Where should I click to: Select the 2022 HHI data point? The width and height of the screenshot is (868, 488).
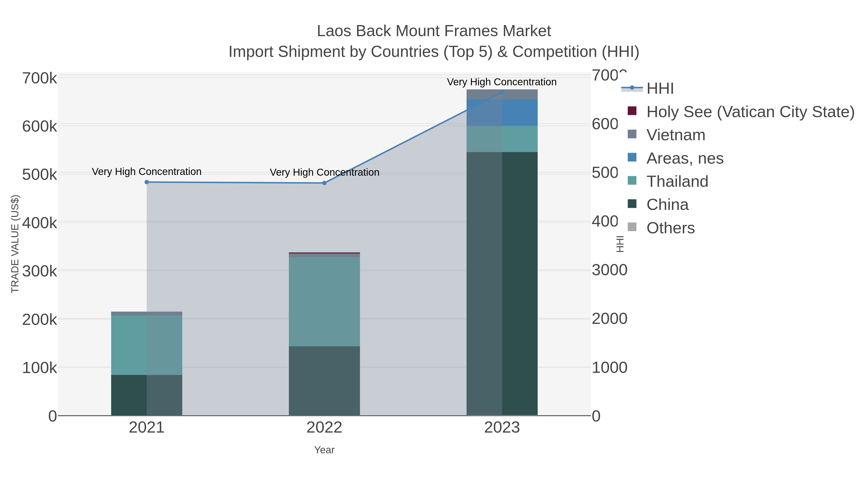point(325,183)
